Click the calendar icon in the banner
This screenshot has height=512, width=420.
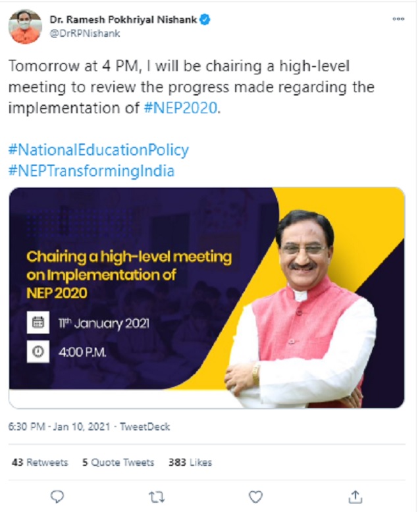click(x=38, y=323)
